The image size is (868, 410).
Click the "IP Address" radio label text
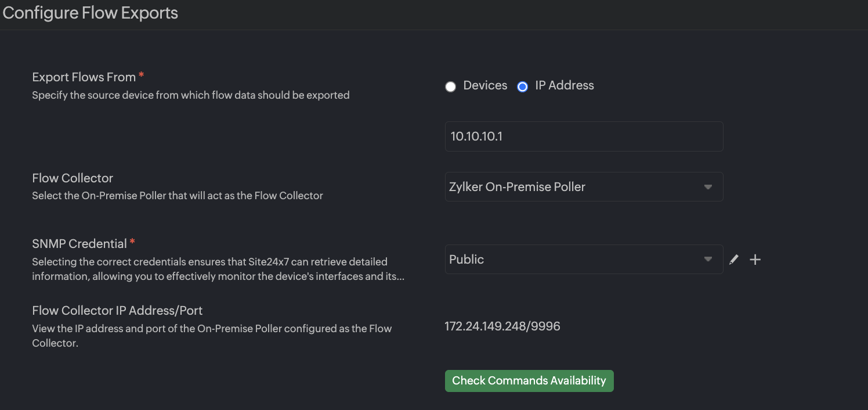click(564, 85)
